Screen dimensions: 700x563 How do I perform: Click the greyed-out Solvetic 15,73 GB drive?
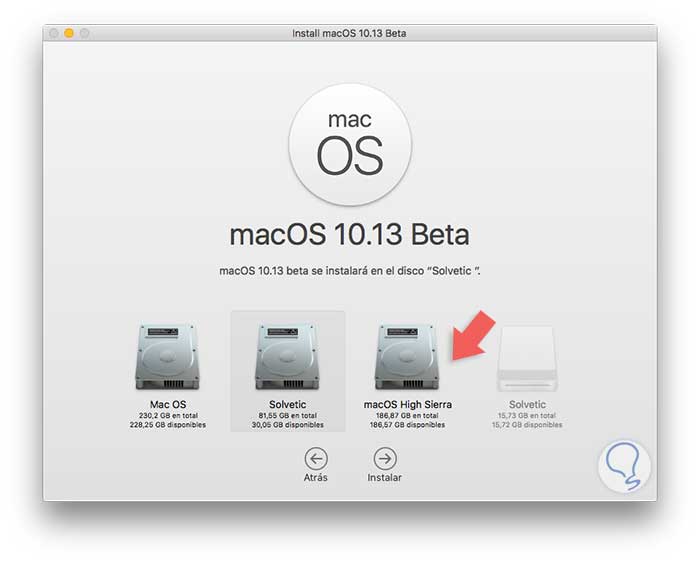coord(529,357)
